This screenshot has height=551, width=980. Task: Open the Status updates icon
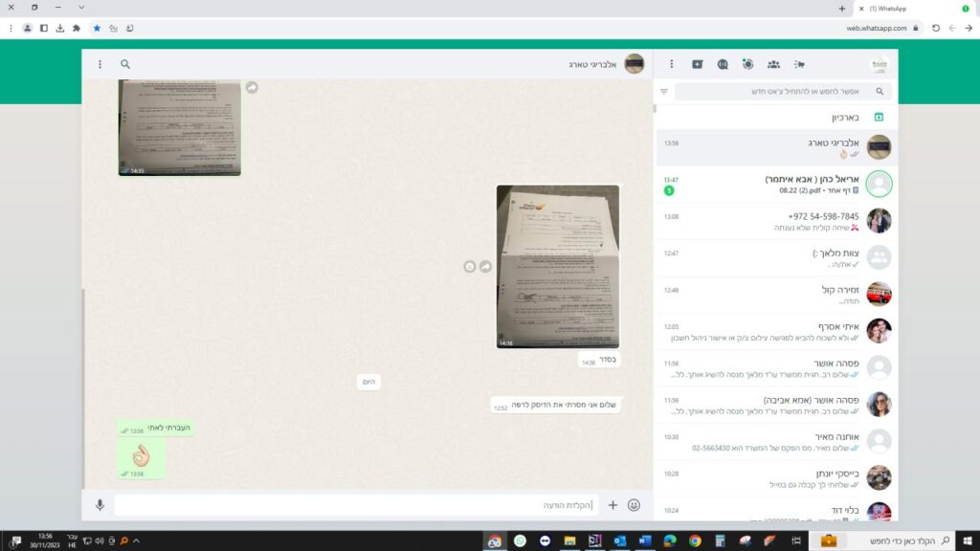click(747, 64)
